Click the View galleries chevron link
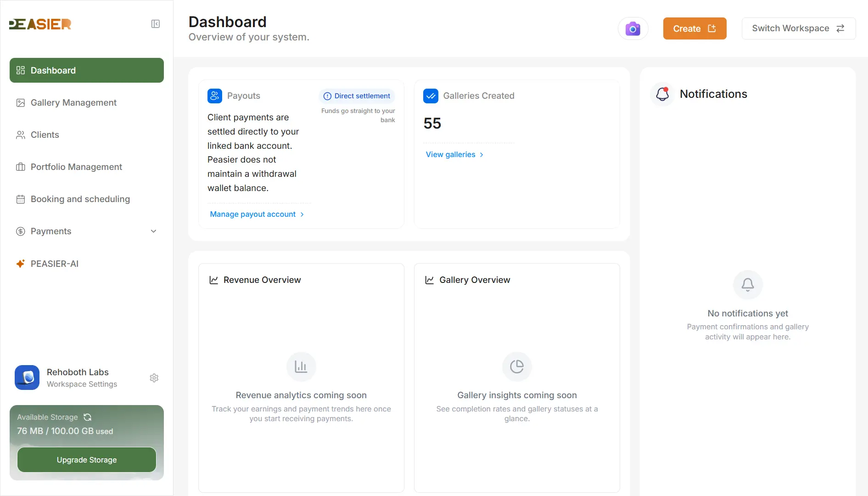This screenshot has width=868, height=496. pos(482,155)
